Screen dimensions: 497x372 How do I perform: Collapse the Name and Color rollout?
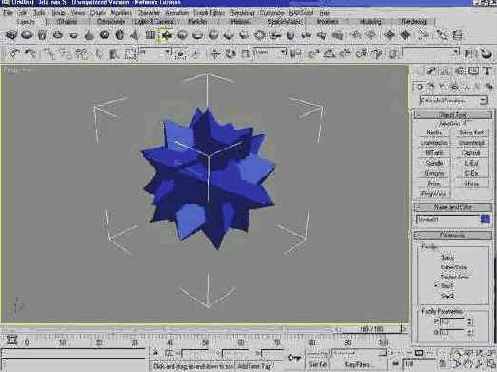(x=453, y=207)
